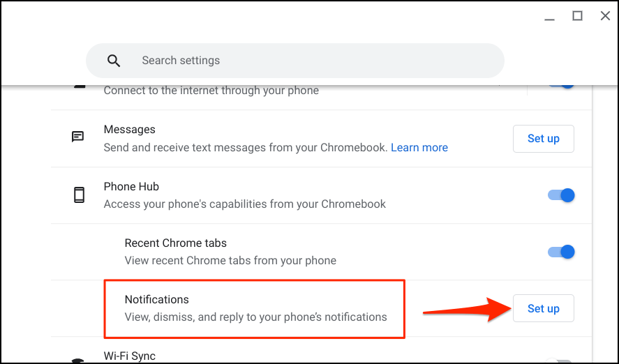Focus the Search settings field

[x=307, y=61]
